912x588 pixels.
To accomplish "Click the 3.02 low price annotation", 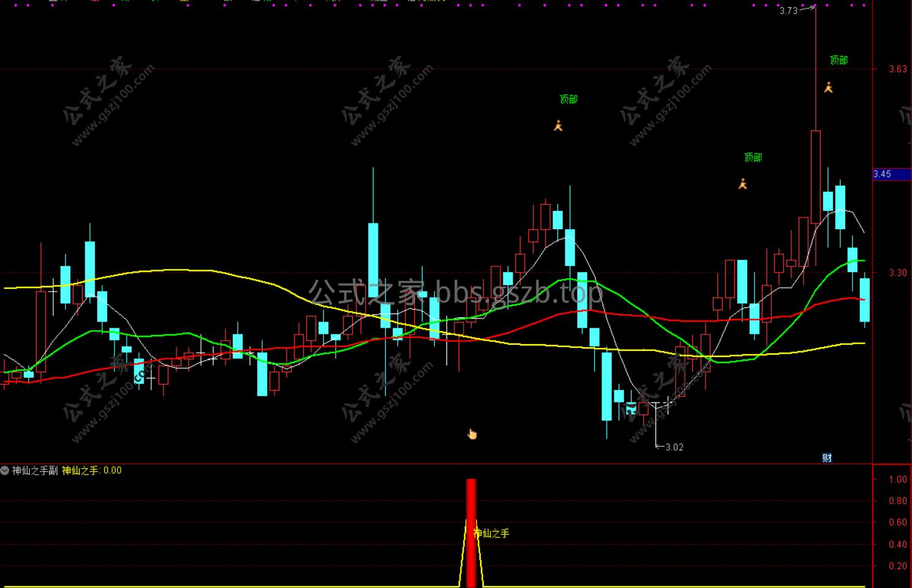I will pyautogui.click(x=674, y=447).
